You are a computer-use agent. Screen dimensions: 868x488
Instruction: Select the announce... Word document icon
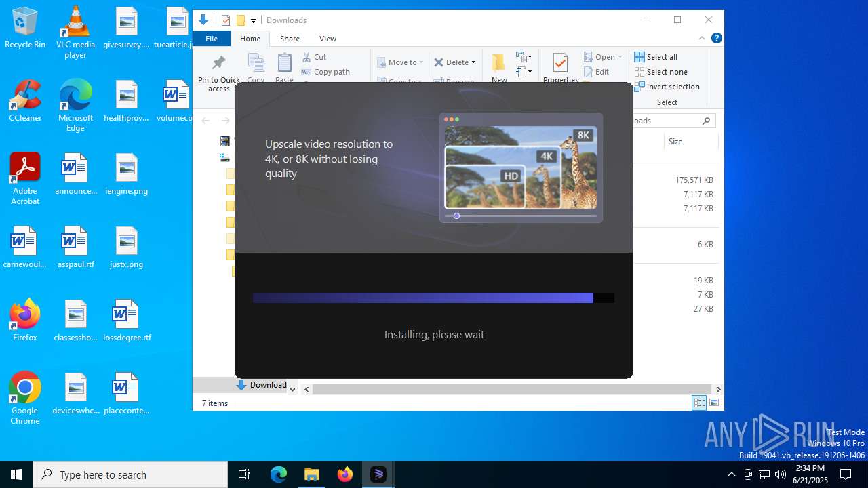(x=75, y=174)
